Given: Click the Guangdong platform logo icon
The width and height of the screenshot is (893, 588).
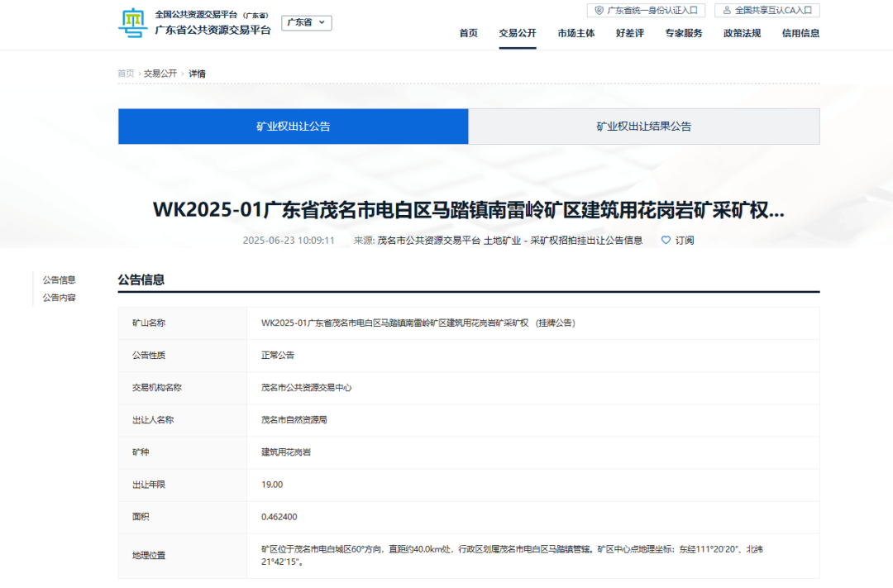Looking at the screenshot, I should click(132, 23).
